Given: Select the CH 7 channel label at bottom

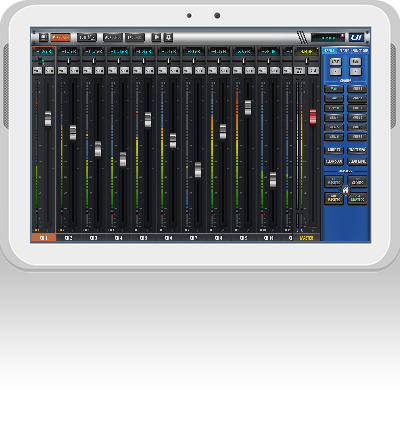Looking at the screenshot, I should coord(194,238).
